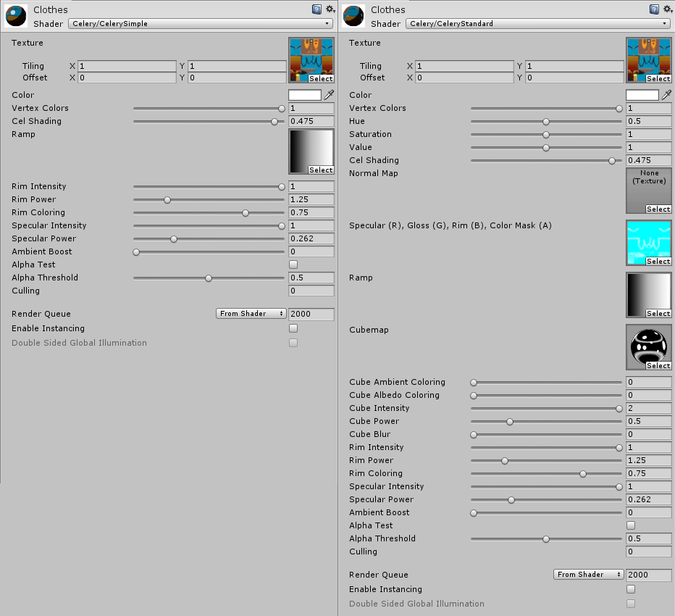Adjust Rim Power slider in CelerySimple panel
Image resolution: width=675 pixels, height=616 pixels.
tap(209, 200)
